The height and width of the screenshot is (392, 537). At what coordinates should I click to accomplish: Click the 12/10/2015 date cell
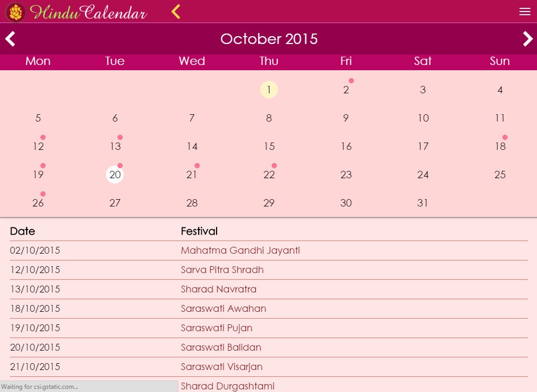pos(35,270)
